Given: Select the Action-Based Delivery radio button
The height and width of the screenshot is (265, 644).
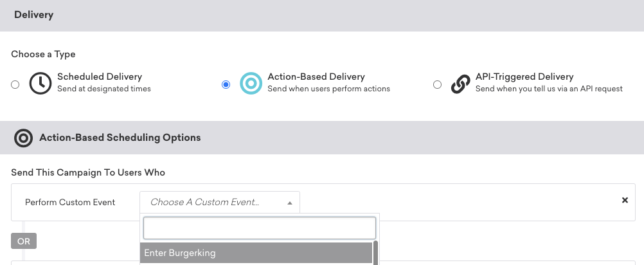Looking at the screenshot, I should (x=226, y=84).
